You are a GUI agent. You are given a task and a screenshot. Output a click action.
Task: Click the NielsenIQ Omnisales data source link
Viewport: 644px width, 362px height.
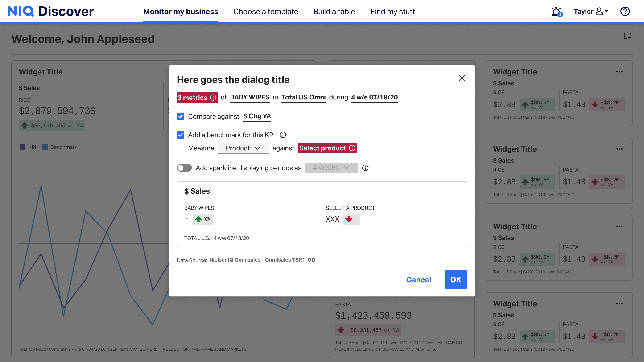[x=262, y=260]
